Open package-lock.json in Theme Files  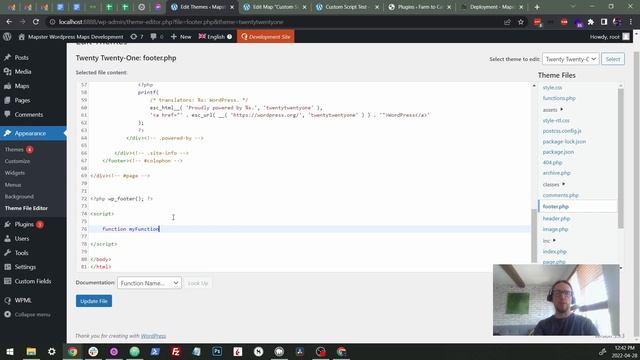click(564, 142)
